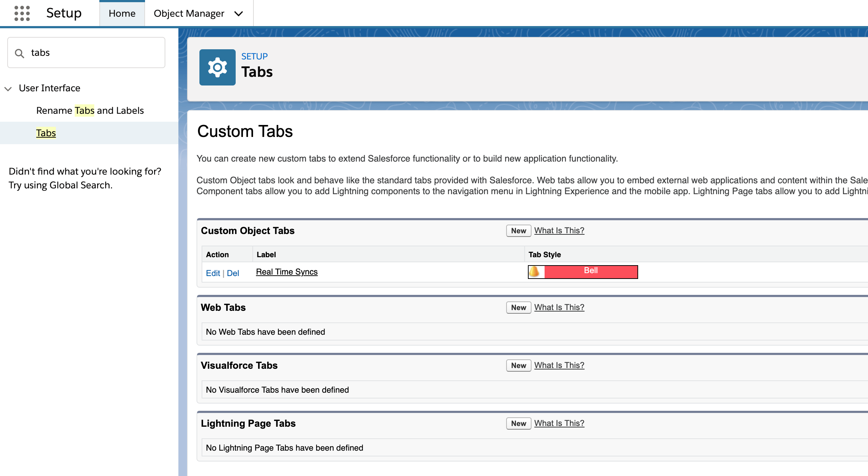Click the red Bell tab style swatch
Screen dimensions: 868x476
591,272
